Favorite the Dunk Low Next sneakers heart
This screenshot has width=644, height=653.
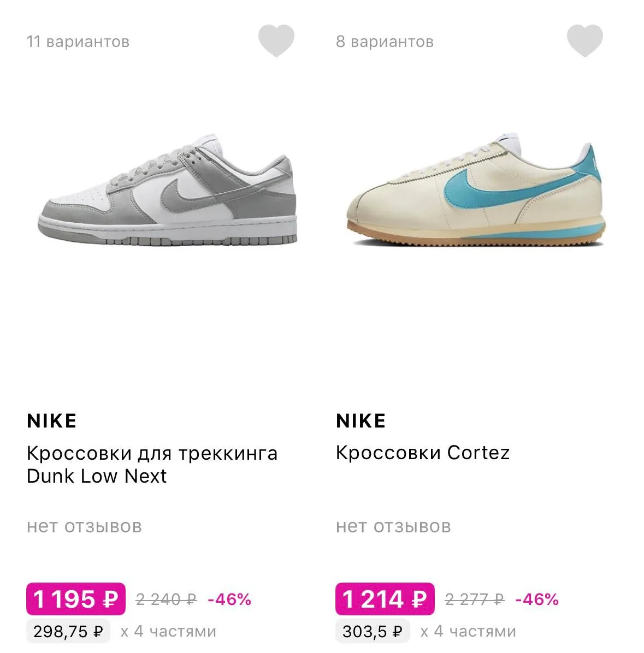pyautogui.click(x=276, y=40)
